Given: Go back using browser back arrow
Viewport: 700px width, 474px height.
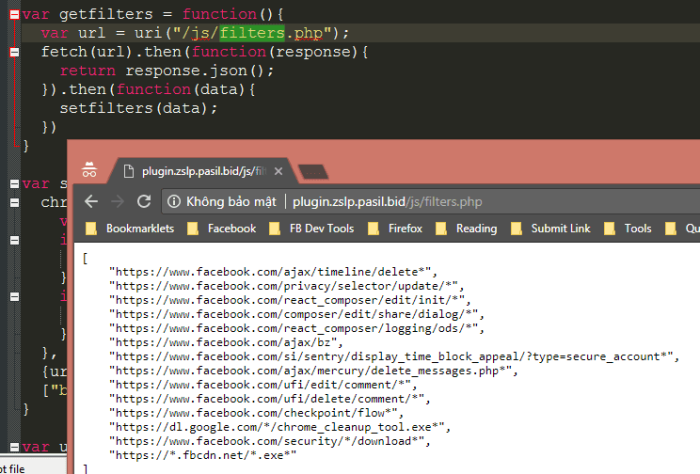Looking at the screenshot, I should point(92,202).
